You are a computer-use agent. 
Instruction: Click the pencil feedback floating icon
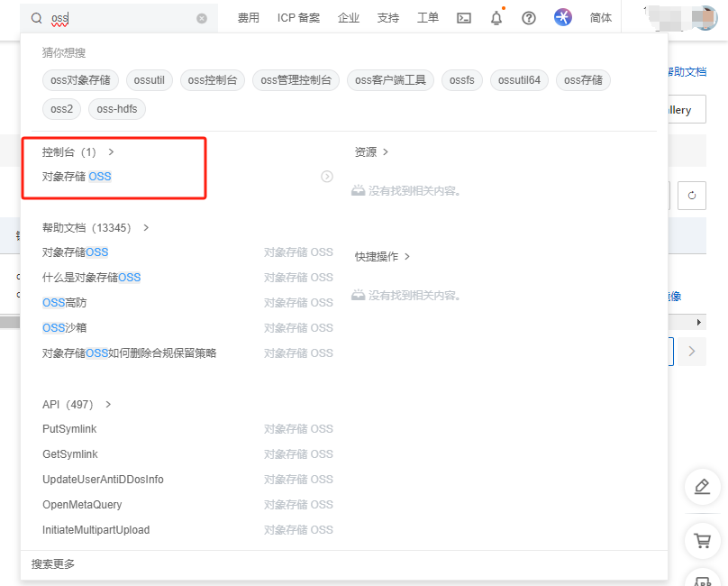click(703, 487)
